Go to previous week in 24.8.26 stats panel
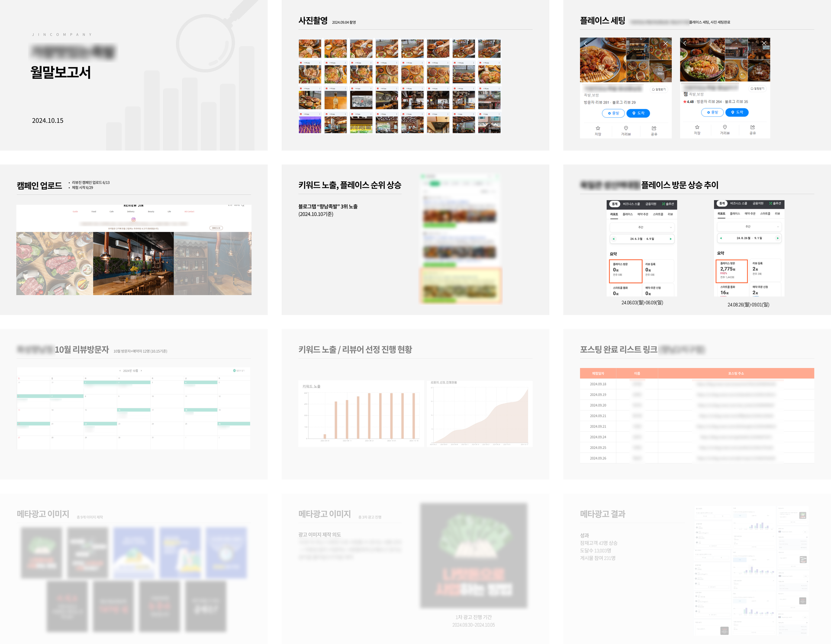 (721, 238)
